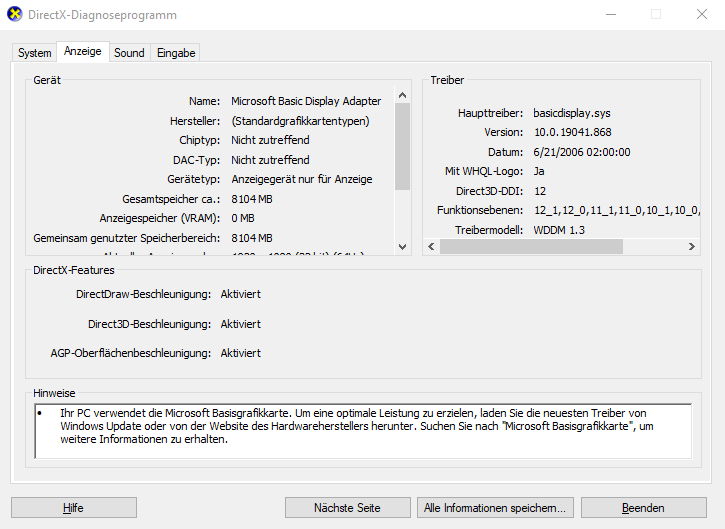The height and width of the screenshot is (529, 725).
Task: Click the Hinweise notes text box
Action: 363,431
